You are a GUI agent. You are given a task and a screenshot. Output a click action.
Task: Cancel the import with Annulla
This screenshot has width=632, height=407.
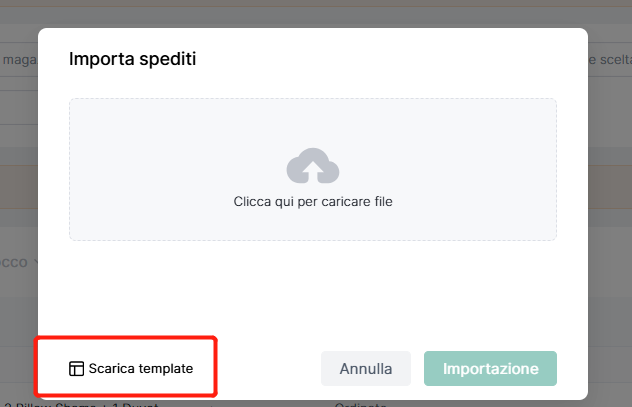366,368
